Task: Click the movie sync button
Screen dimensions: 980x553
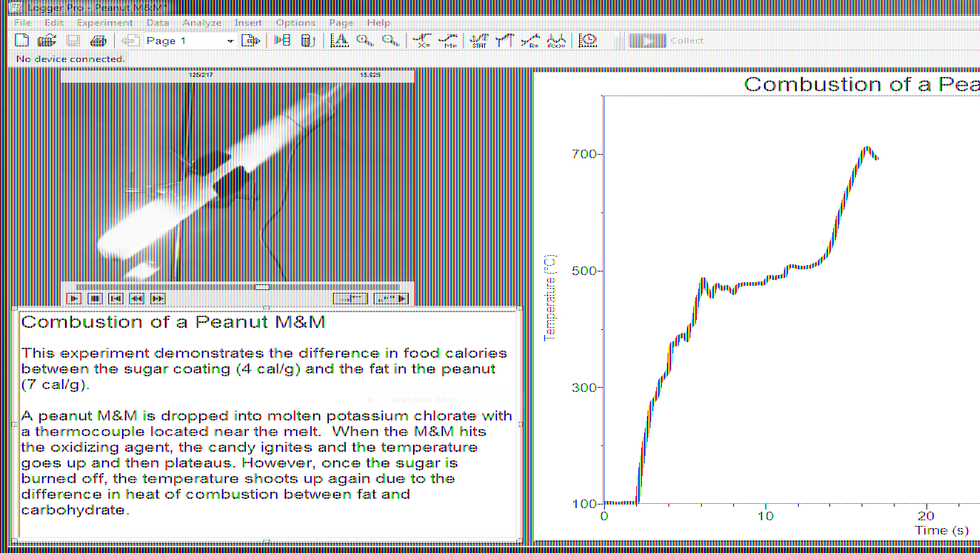Action: click(x=350, y=299)
